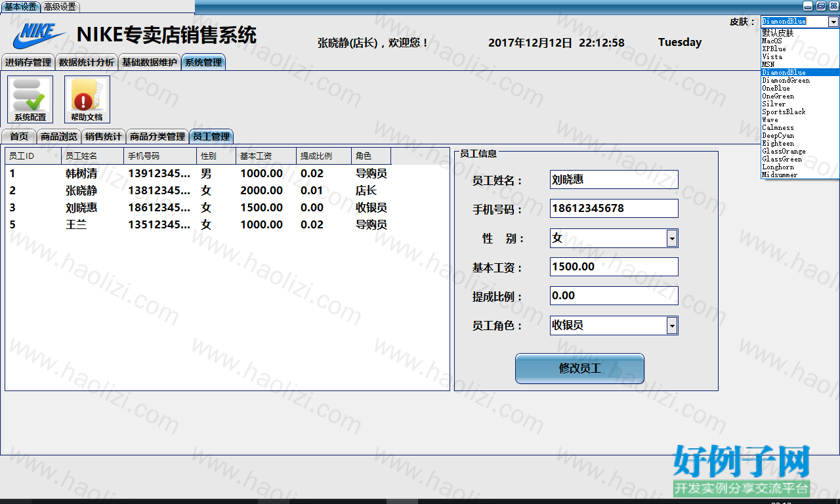
Task: Expand the 员工角色 role dropdown
Action: point(672,325)
